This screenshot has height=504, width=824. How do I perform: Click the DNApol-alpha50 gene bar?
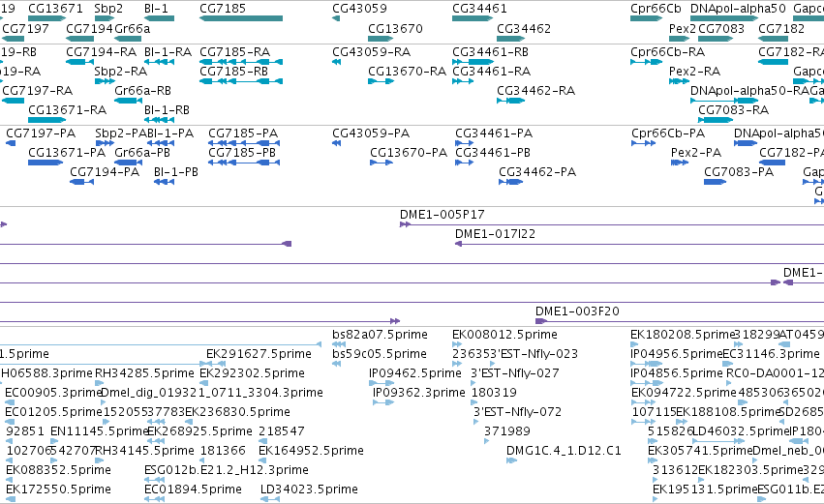pos(724,19)
